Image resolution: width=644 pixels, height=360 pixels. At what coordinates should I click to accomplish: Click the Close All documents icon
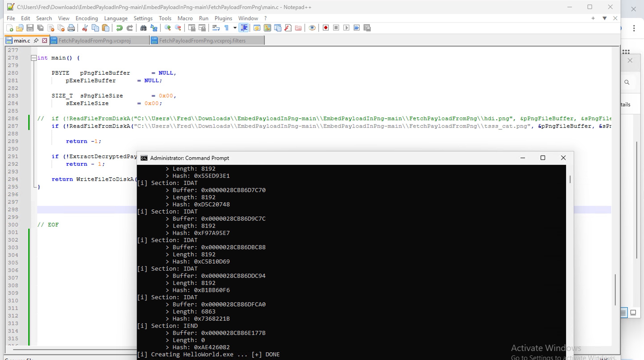click(61, 28)
